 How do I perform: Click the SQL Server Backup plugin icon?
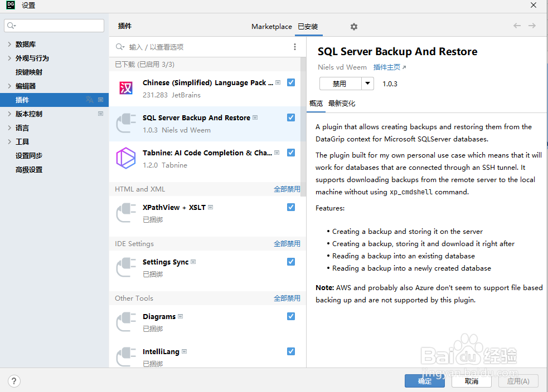point(126,123)
